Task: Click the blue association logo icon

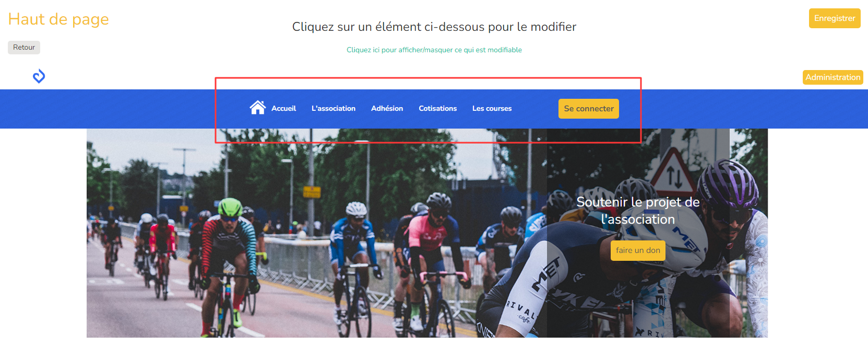Action: tap(39, 76)
